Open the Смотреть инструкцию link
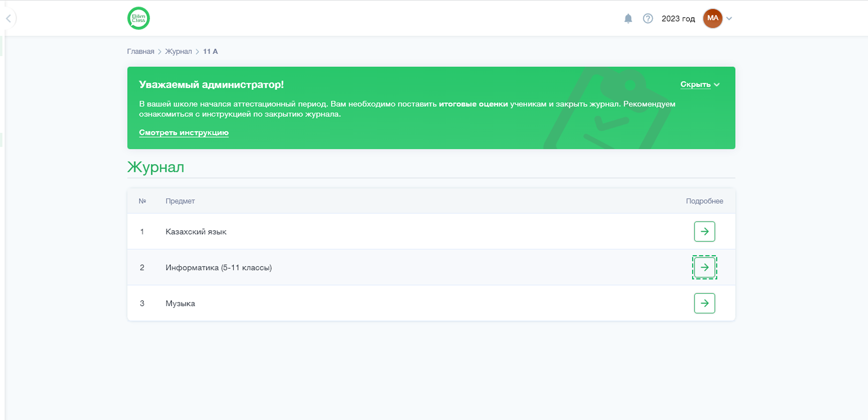This screenshot has width=868, height=420. pyautogui.click(x=184, y=132)
